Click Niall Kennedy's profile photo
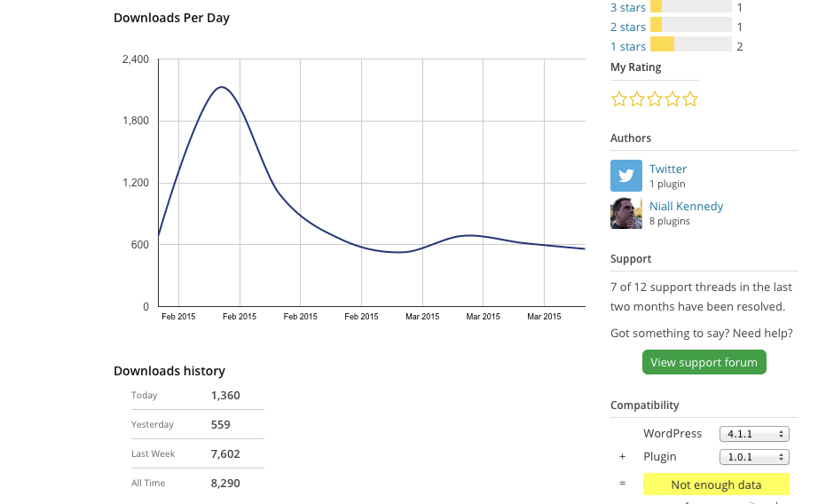Screen dimensions: 818x504 (626, 213)
